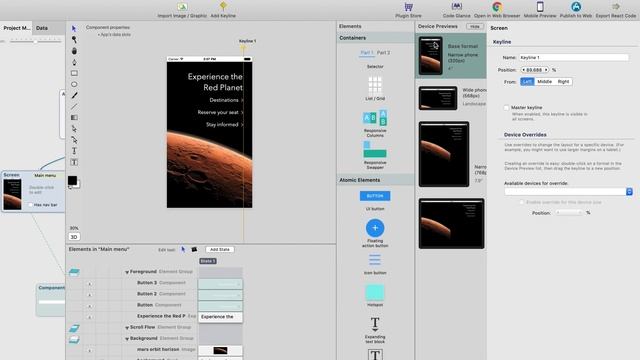
Task: Click the Scroll Flow group layer icon
Action: pos(74,328)
